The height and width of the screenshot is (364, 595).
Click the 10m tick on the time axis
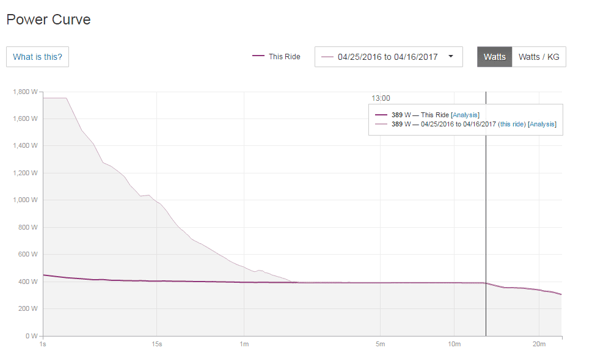454,344
